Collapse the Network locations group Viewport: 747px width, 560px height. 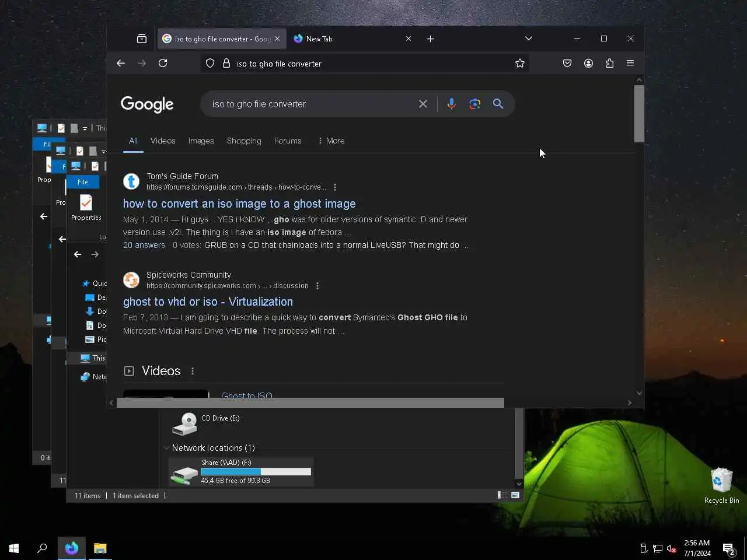point(167,448)
